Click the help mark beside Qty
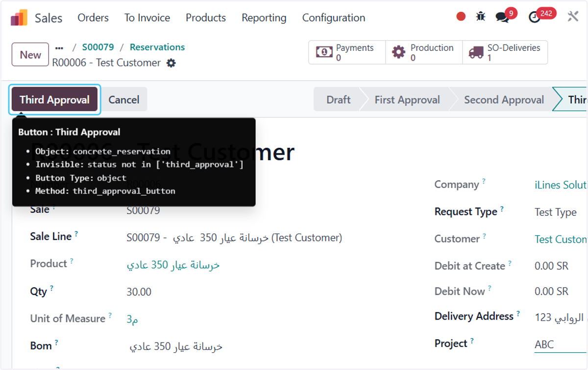Screen dimensions: 588x370 tap(51, 289)
